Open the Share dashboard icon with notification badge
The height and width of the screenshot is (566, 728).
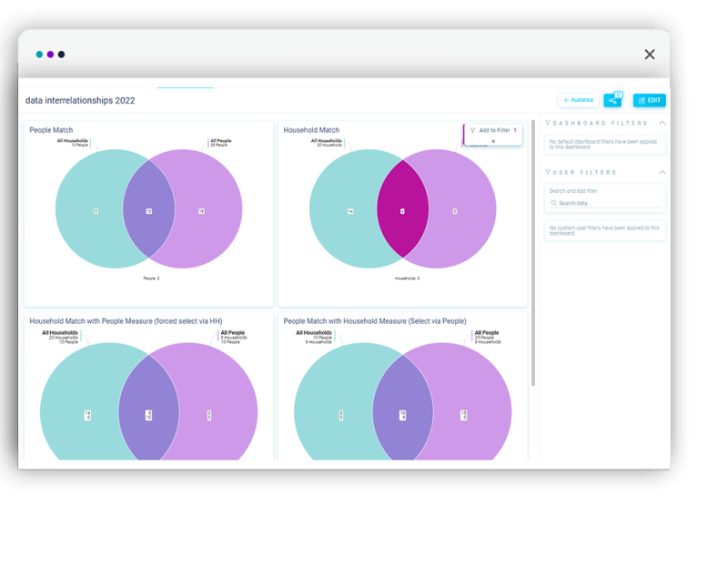pyautogui.click(x=612, y=99)
